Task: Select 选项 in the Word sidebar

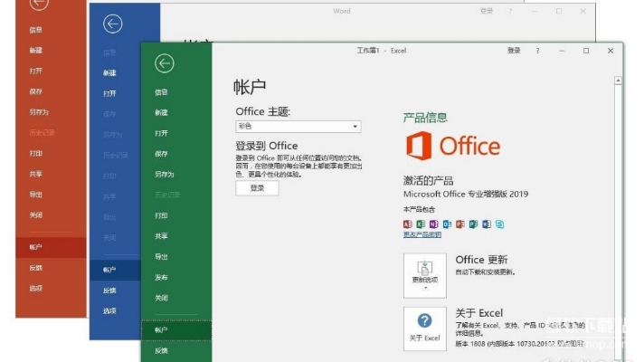Action: coord(109,311)
